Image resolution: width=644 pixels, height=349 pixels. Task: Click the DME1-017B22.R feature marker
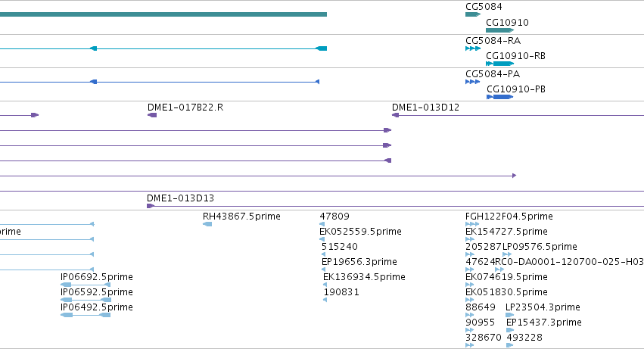(152, 115)
